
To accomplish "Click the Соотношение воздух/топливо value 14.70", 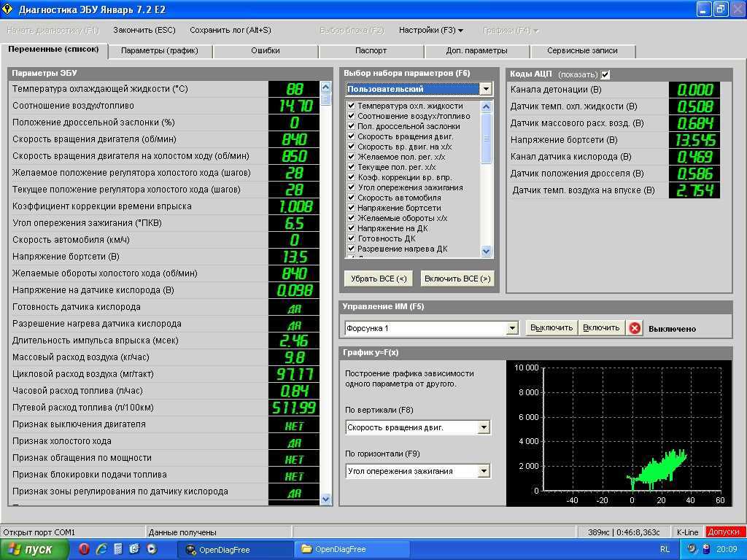I will point(294,106).
